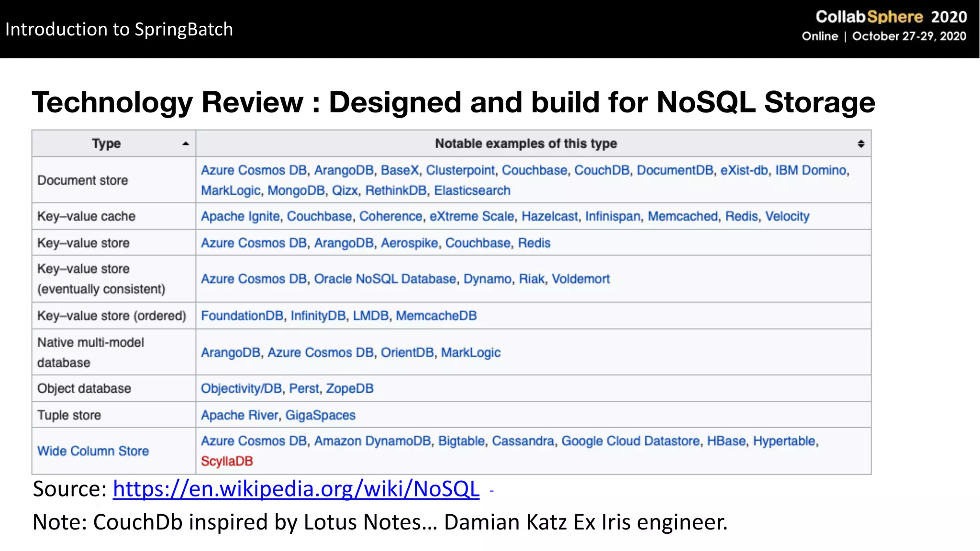Viewport: 980px width, 551px height.
Task: Open the RethinkDB link
Action: tap(396, 190)
